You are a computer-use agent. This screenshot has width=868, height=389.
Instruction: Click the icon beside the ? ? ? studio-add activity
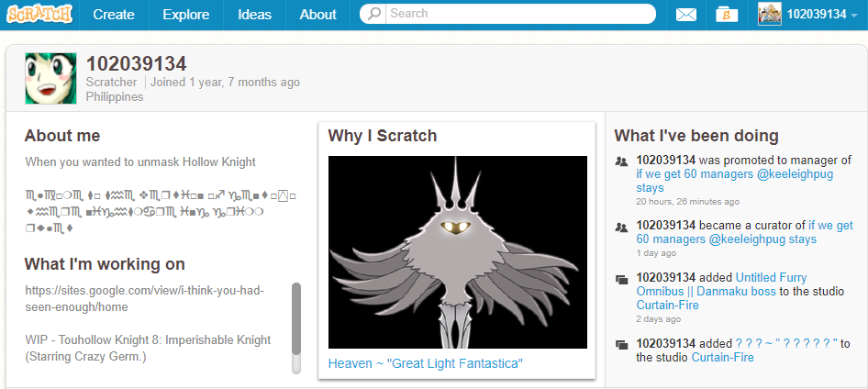621,345
